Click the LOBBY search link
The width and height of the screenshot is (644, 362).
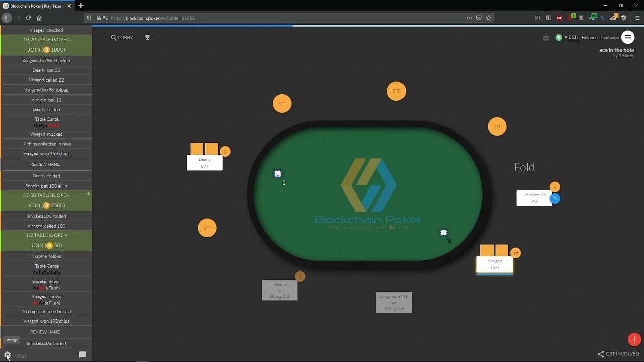122,37
